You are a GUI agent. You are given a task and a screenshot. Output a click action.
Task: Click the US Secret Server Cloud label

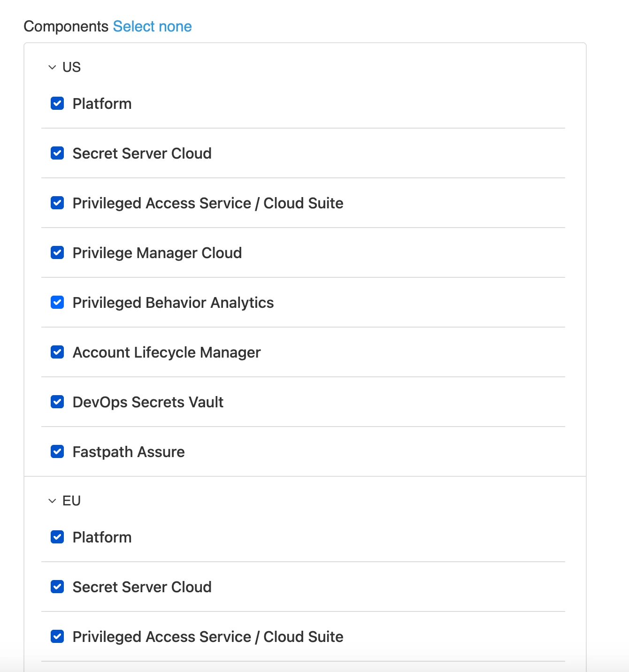point(142,153)
